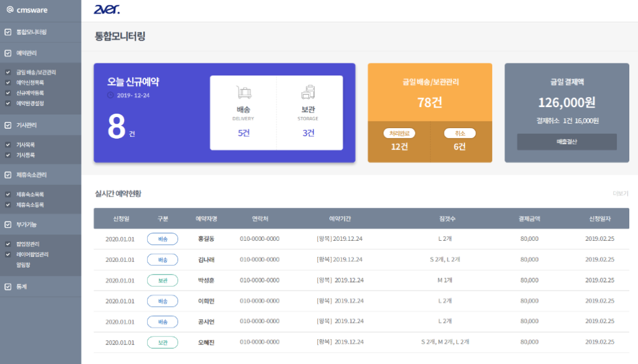Click the 통합모니터링 page title
Image resolution: width=638 pixels, height=364 pixels.
click(120, 36)
